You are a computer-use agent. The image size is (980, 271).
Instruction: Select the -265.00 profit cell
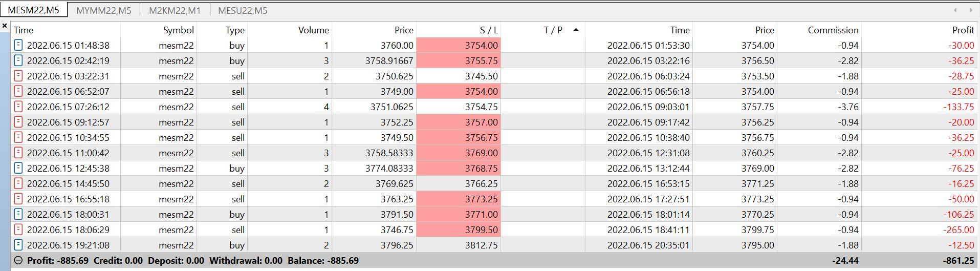[x=959, y=230]
